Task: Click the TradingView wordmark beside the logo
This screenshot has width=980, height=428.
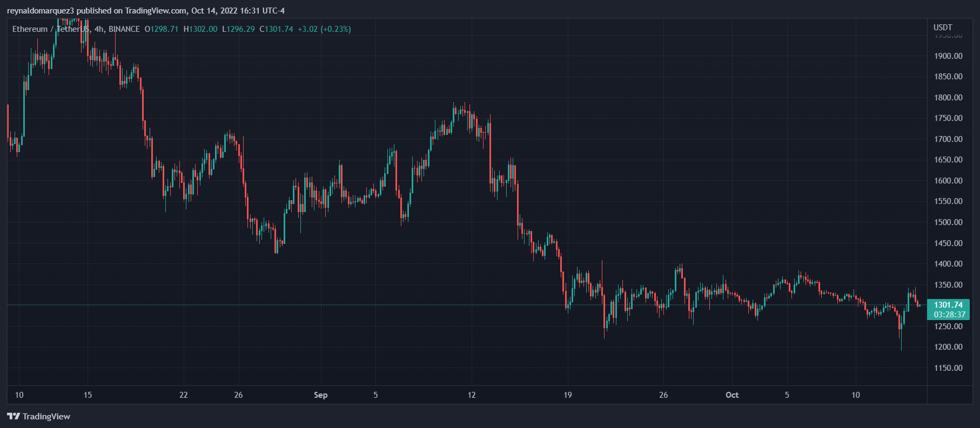Action: click(46, 417)
